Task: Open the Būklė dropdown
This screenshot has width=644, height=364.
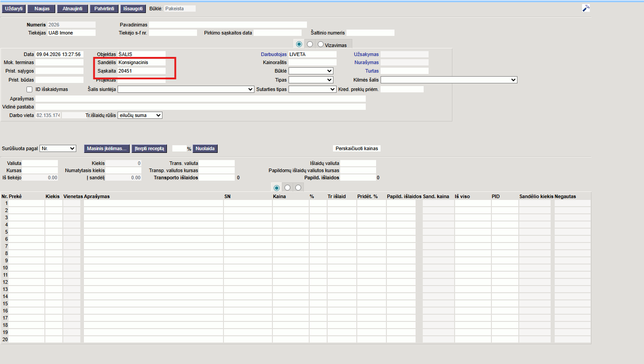Action: coord(311,71)
